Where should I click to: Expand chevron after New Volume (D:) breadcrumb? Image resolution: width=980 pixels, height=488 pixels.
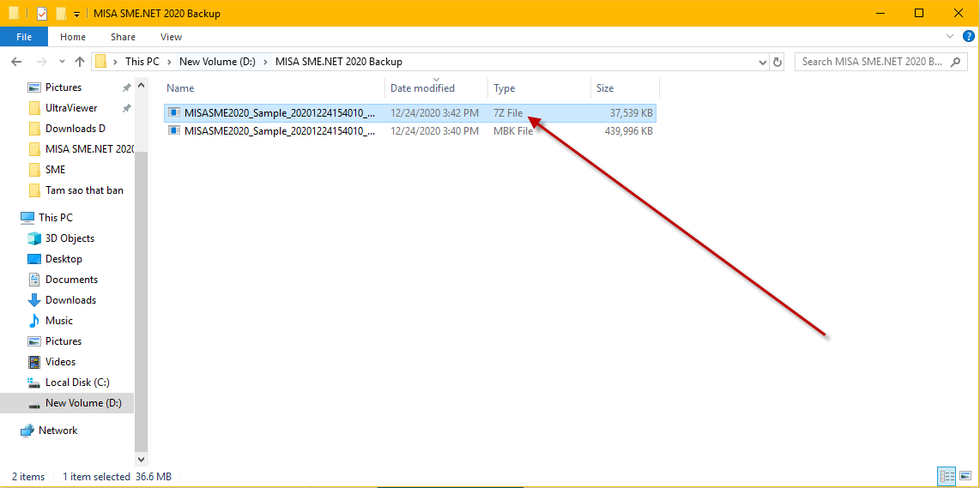266,62
